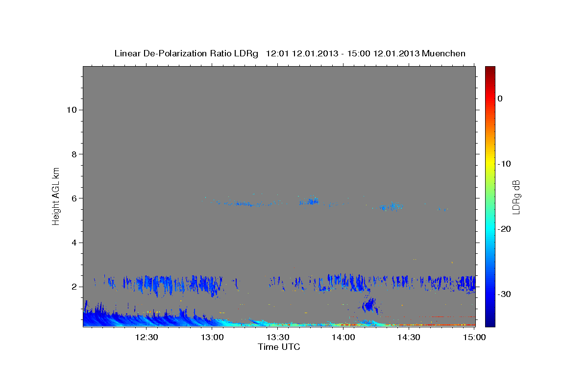Click the isolated blue echo near 1 km after 14:00
Viewport: 588px width, 392px height.
pyautogui.click(x=369, y=305)
